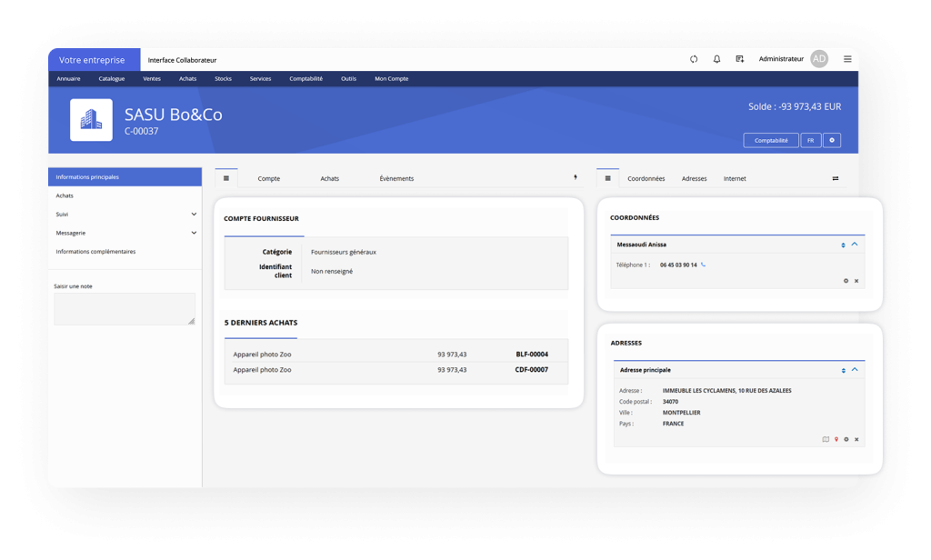
Task: Expand the Messagerie sidebar section
Action: click(194, 233)
